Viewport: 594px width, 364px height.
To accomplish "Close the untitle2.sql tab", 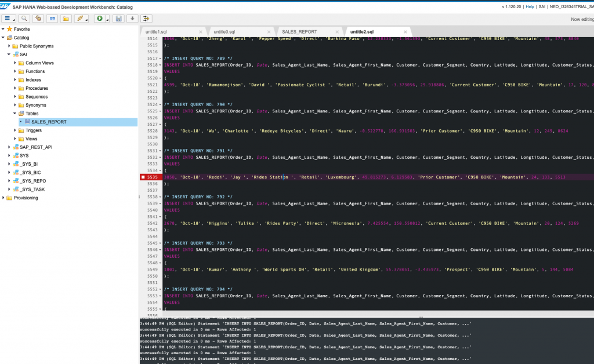I will (405, 32).
